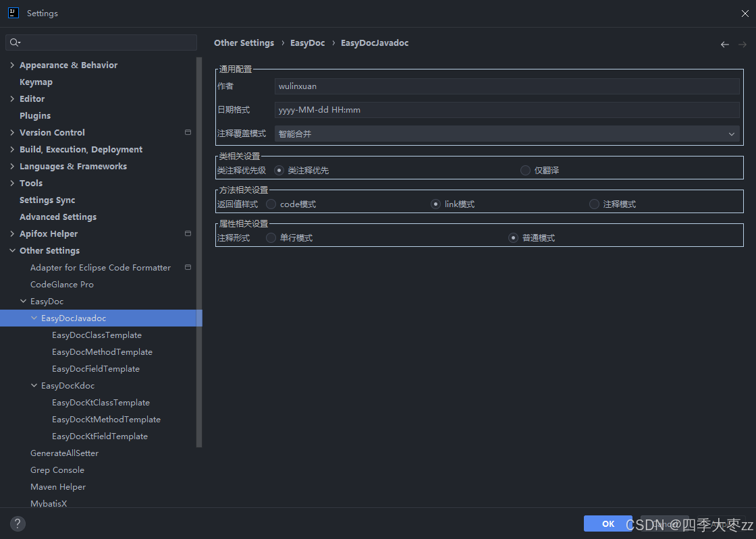Choose code模式 return value style
Viewport: 756px width, 539px height.
click(271, 204)
